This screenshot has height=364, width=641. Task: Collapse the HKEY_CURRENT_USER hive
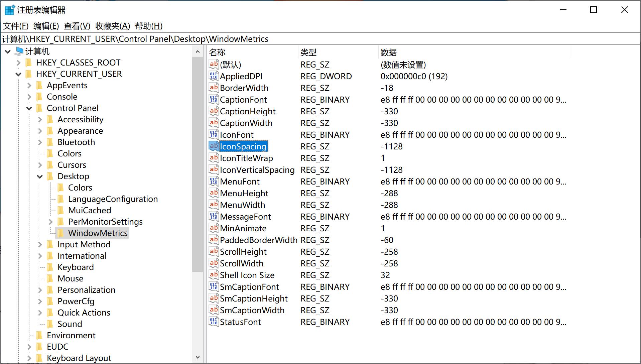point(18,74)
